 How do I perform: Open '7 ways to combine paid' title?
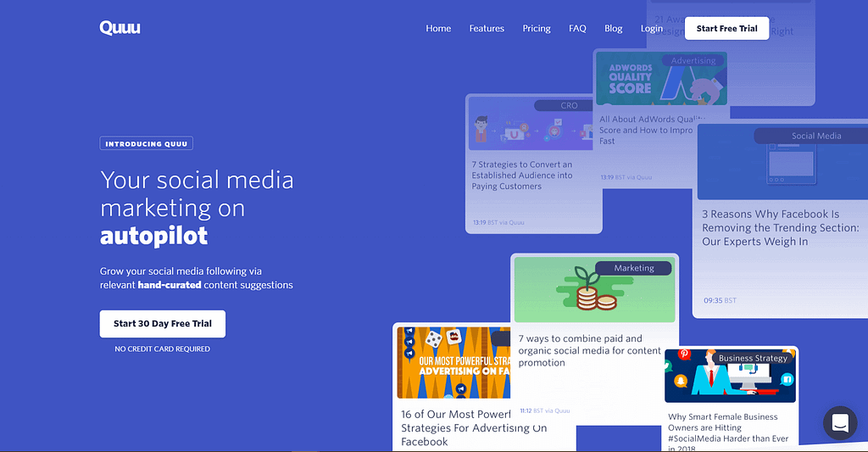click(590, 350)
